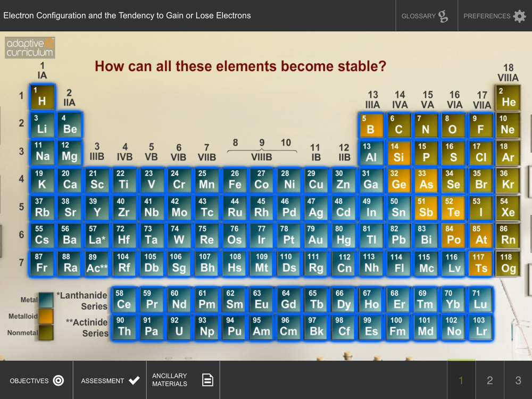Click the Polonium (Po) tile
The image size is (532, 399).
tap(454, 236)
